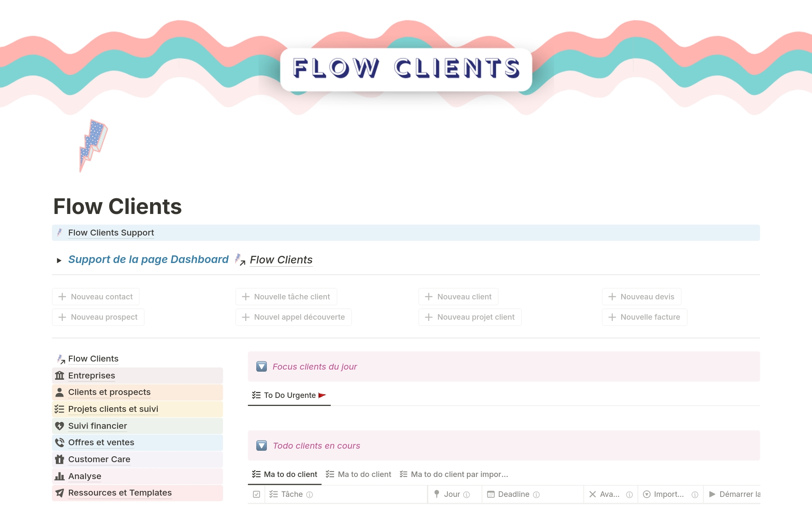
Task: Click Nouveau contact quick action
Action: (95, 296)
